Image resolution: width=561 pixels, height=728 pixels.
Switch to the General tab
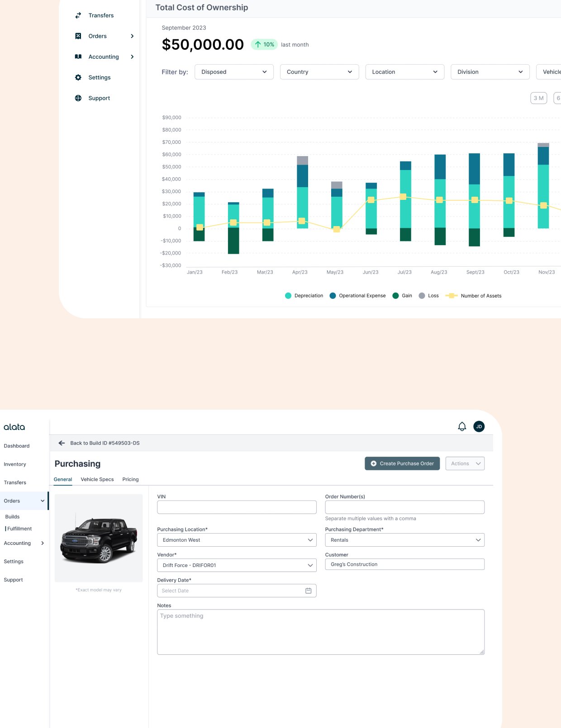63,479
